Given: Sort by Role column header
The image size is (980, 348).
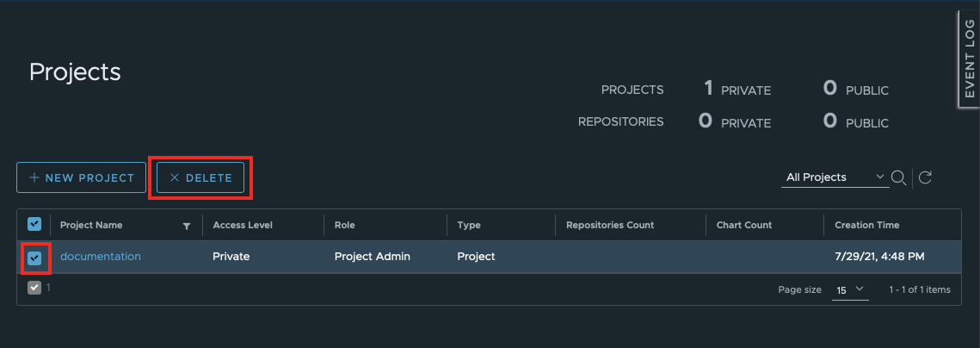Looking at the screenshot, I should [344, 226].
